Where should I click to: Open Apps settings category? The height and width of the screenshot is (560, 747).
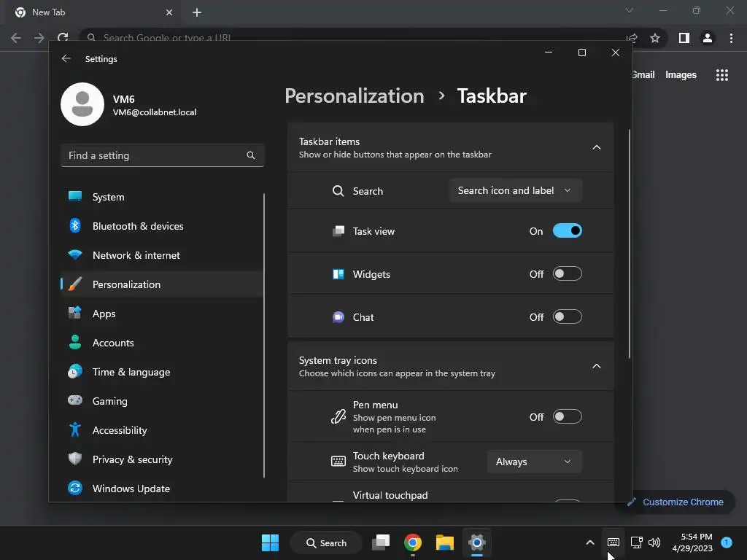pyautogui.click(x=162, y=314)
